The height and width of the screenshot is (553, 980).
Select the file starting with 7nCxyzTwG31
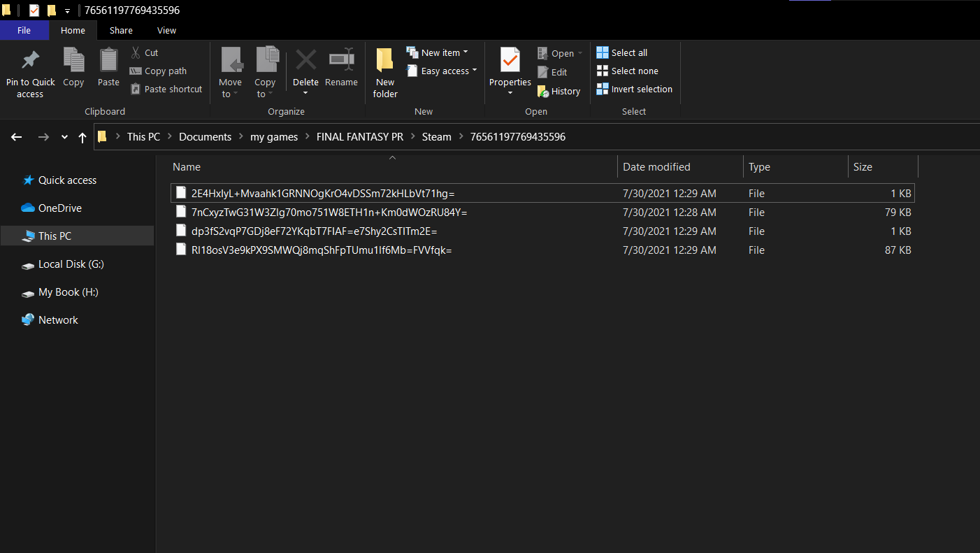tap(329, 212)
